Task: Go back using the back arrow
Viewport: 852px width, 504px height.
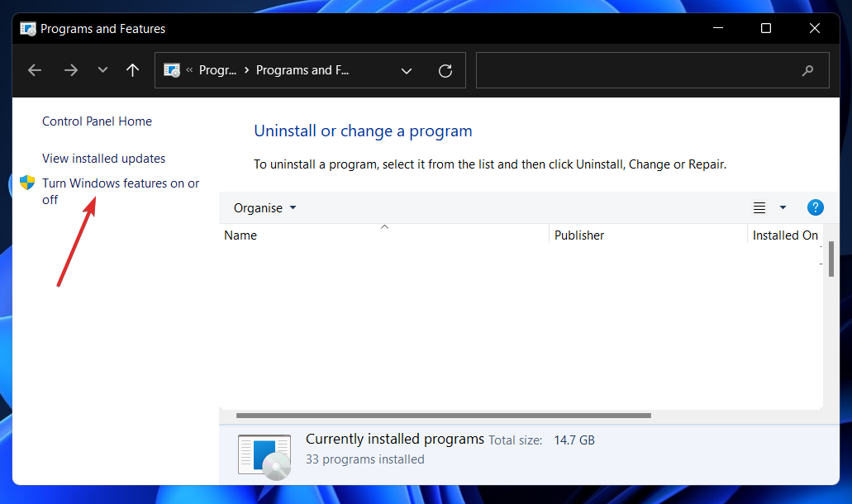Action: (x=35, y=70)
